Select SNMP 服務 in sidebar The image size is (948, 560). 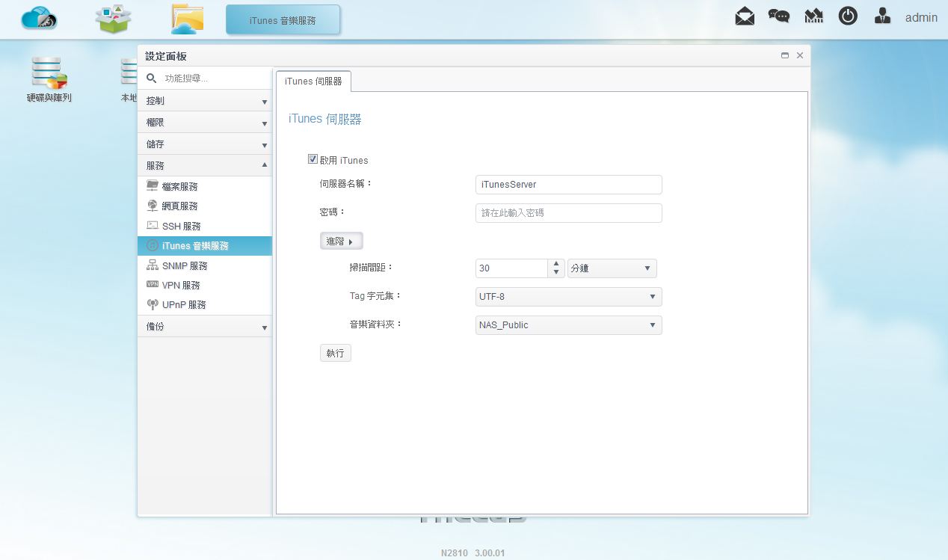(205, 265)
